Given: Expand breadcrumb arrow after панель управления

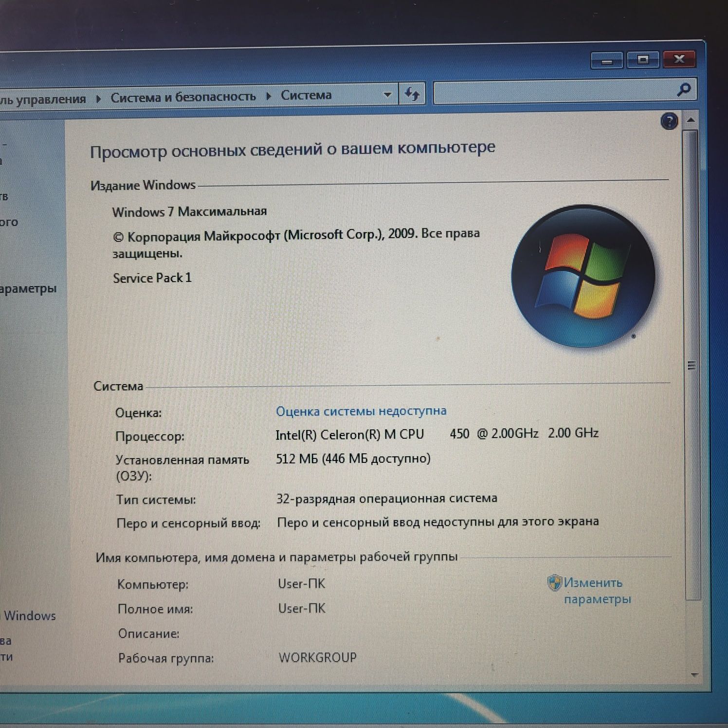Looking at the screenshot, I should (98, 99).
